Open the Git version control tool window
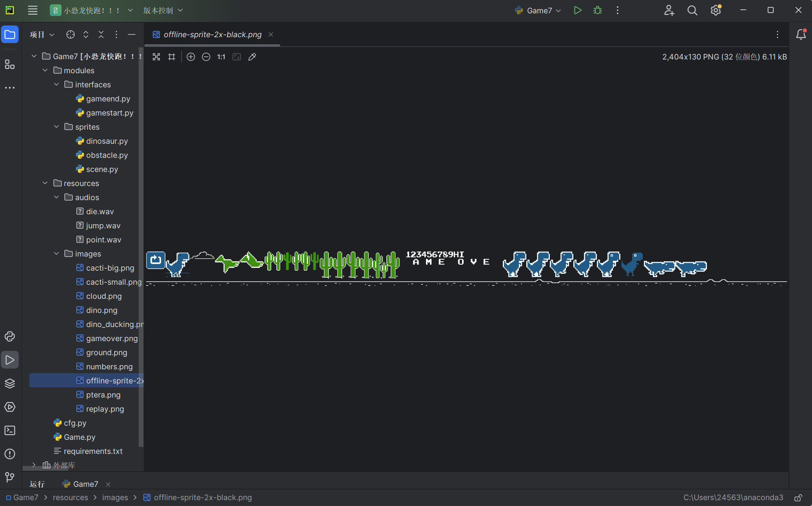 [x=10, y=477]
